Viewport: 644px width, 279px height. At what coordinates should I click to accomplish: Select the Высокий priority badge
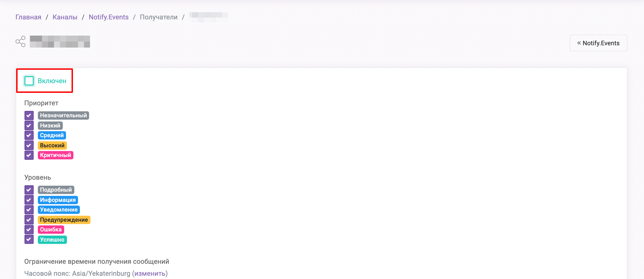point(52,145)
